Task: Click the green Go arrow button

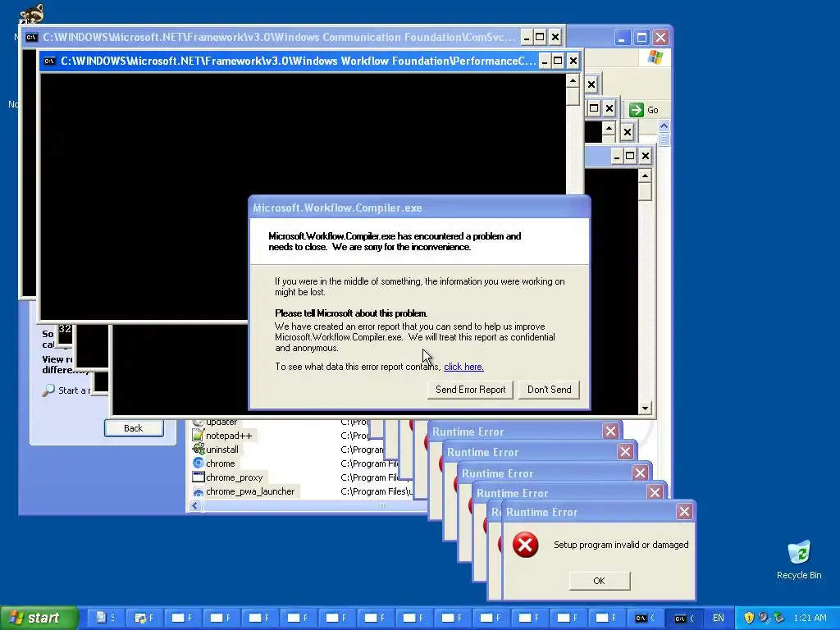Action: click(636, 110)
